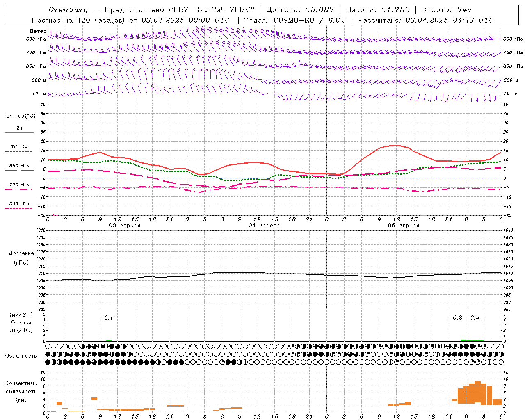This screenshot has height=420, width=525.
Task: Click the 05 апреля date label
Action: 404,226
